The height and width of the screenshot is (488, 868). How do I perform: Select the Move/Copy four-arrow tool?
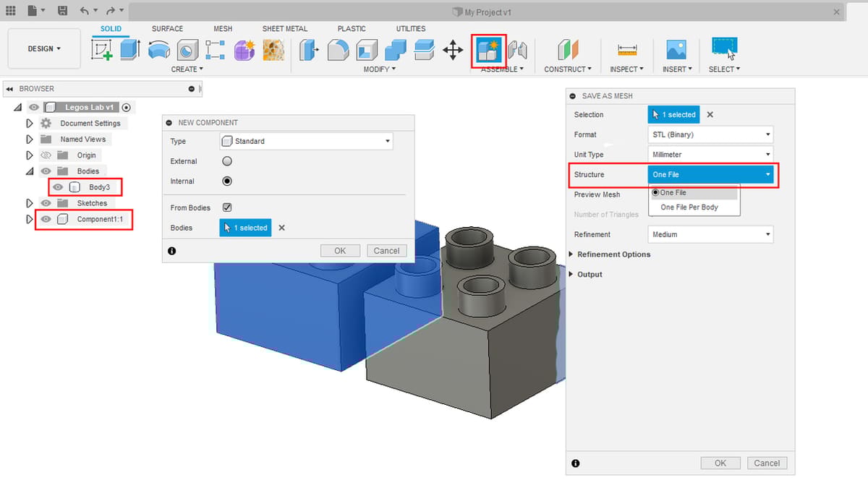(x=453, y=50)
